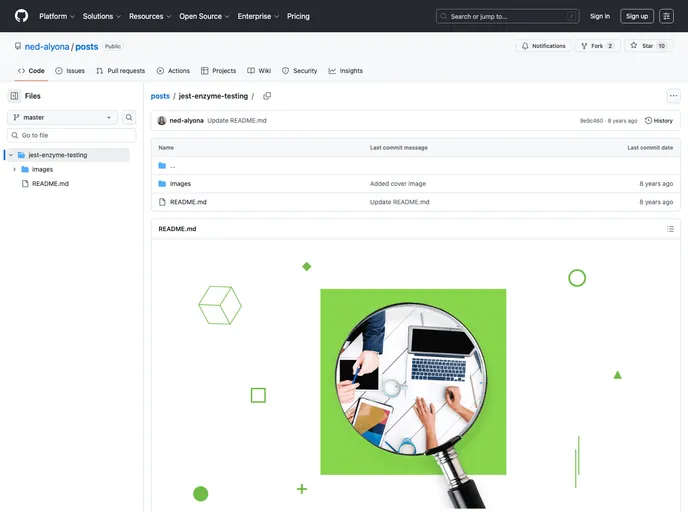
Task: Copy path icon next to jest-enzyme-testing
Action: 267,96
